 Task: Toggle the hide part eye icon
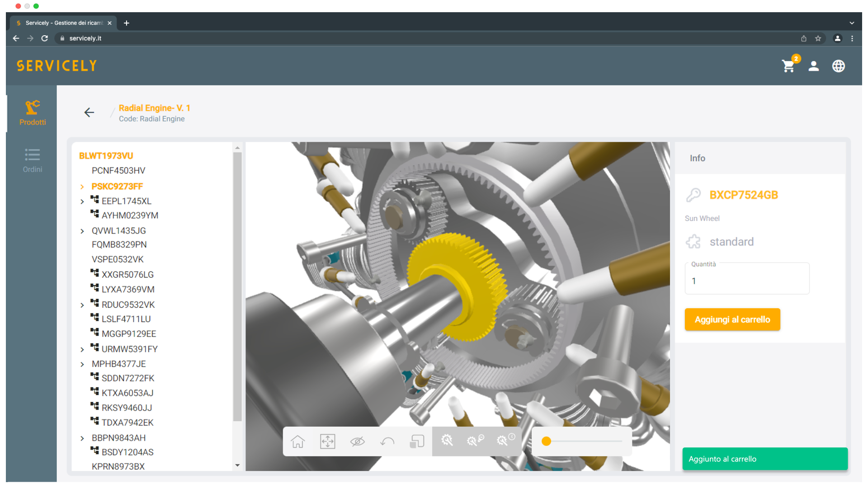click(357, 441)
